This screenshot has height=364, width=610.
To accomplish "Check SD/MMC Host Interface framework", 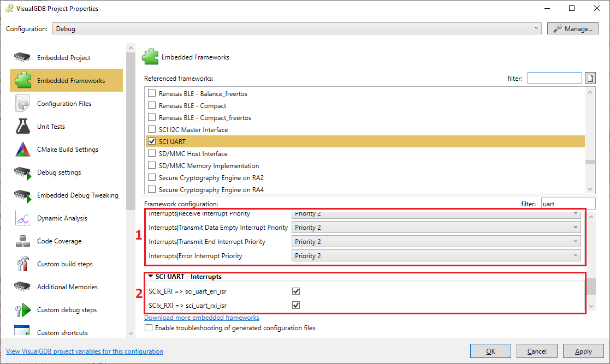I will (x=152, y=153).
